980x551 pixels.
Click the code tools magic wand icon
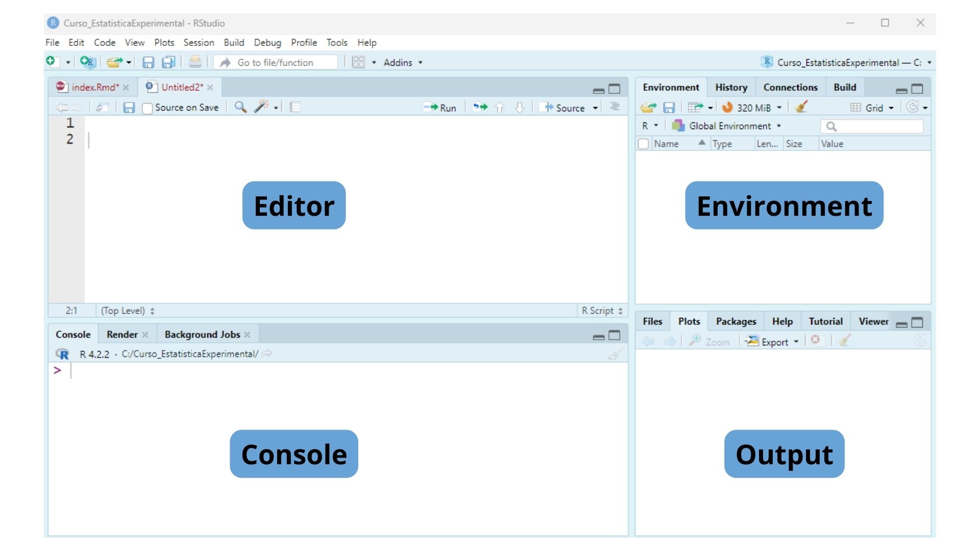(261, 107)
